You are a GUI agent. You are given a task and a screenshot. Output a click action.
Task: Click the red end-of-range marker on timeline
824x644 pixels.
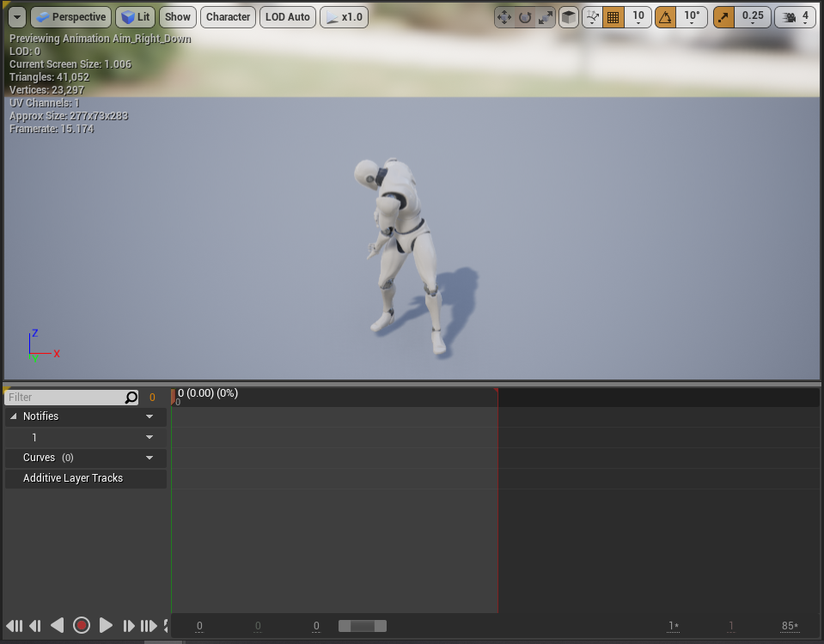[x=496, y=391]
